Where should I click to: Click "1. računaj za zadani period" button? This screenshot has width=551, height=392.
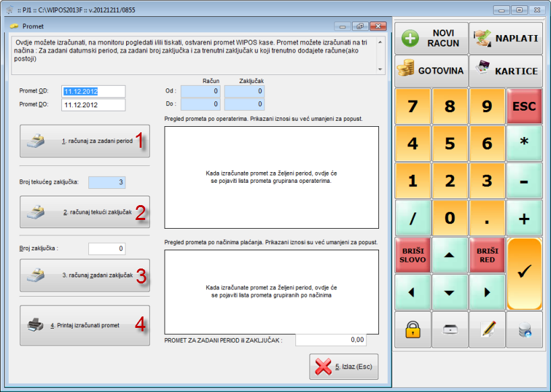tap(85, 141)
